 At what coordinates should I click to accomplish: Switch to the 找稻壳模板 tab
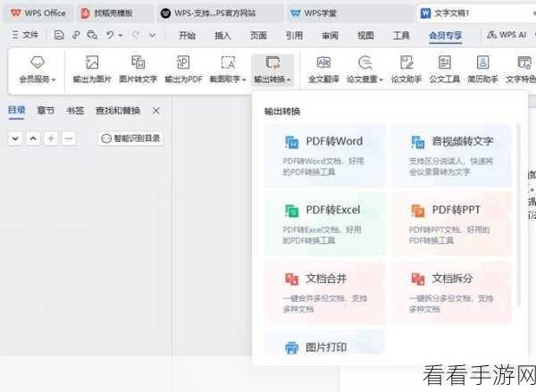[113, 13]
